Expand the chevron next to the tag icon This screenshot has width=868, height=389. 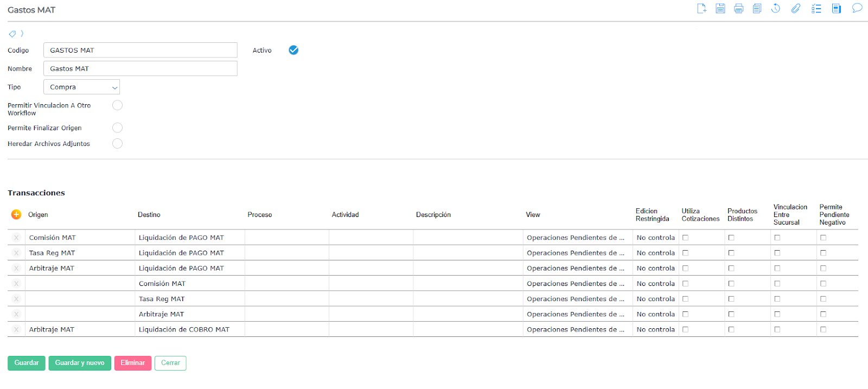click(22, 34)
